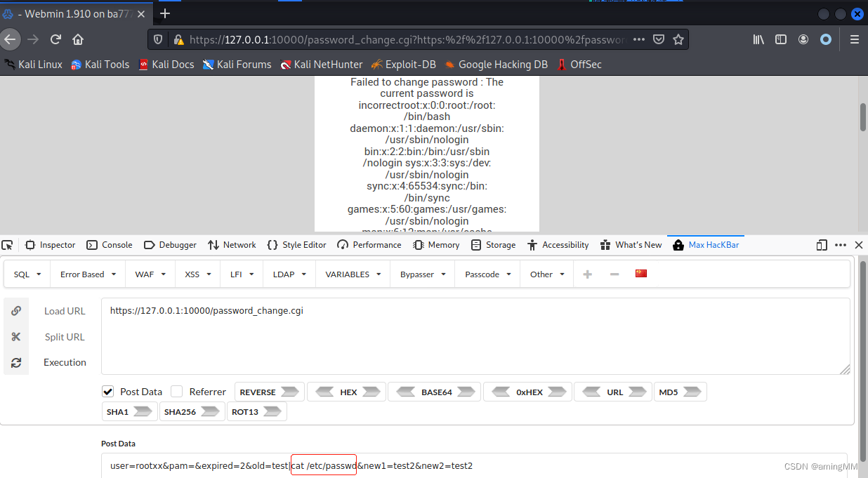Click the page vertical scrollbar thumb
The height and width of the screenshot is (478, 868).
click(x=863, y=117)
